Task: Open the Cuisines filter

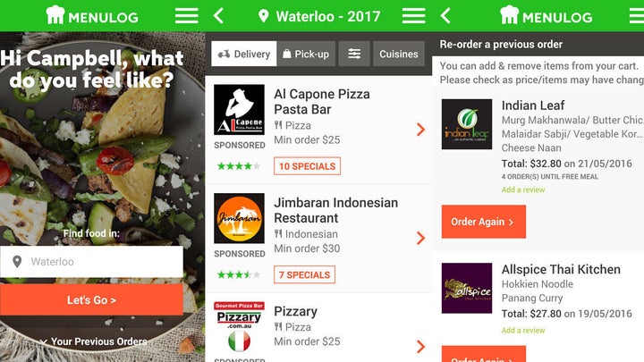Action: (x=398, y=54)
